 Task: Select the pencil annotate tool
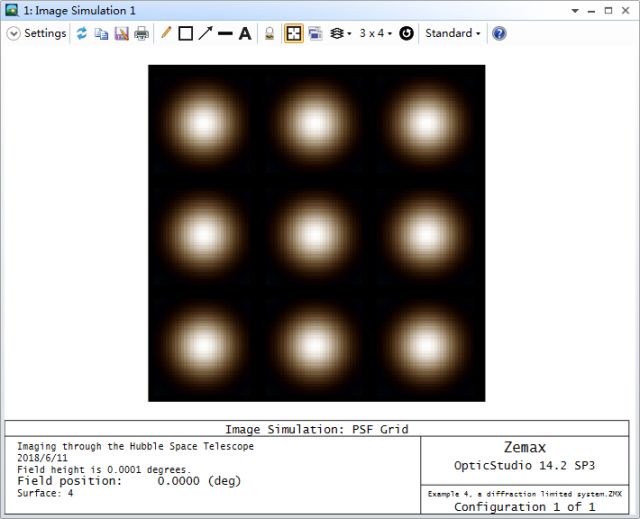(166, 33)
